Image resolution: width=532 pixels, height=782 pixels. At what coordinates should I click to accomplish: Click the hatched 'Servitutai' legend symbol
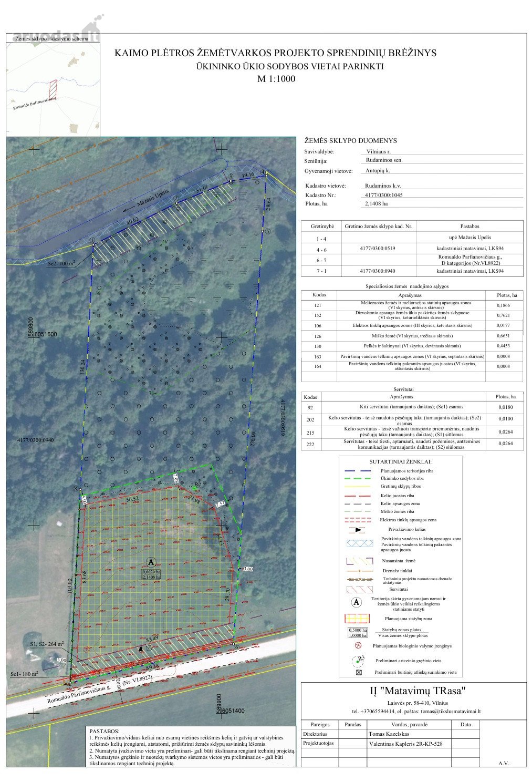[x=359, y=590]
